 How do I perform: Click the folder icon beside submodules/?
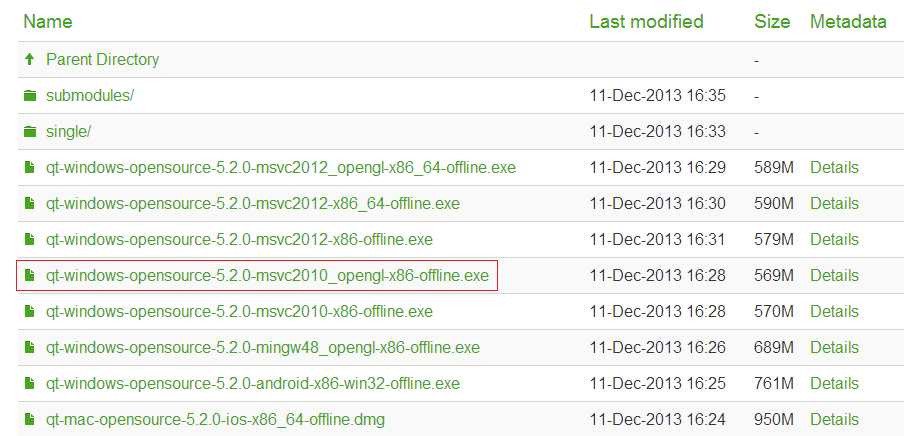coord(30,96)
